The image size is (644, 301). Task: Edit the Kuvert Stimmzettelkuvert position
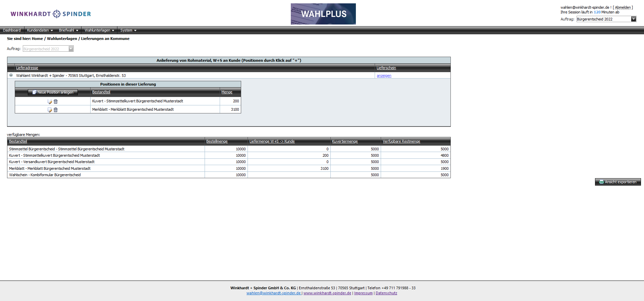coord(50,101)
